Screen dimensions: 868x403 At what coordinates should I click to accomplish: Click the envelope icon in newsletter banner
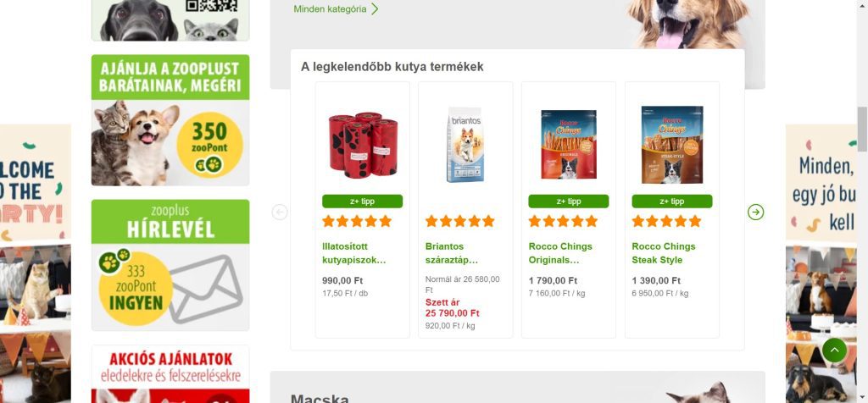coord(205,289)
